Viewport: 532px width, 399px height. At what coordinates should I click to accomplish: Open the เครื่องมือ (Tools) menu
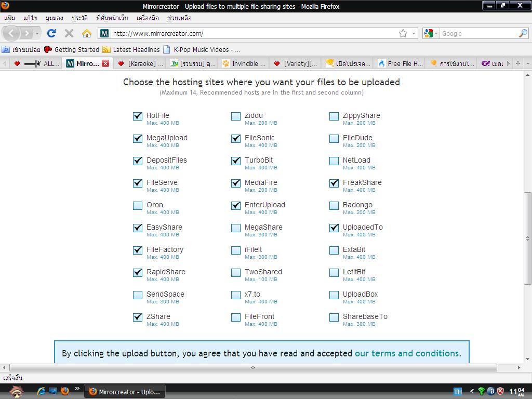tap(148, 18)
